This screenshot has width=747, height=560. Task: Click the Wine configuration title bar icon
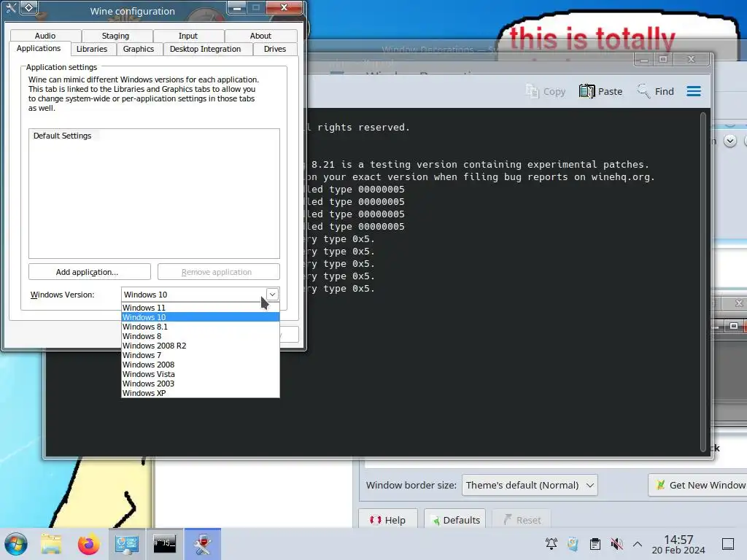pos(12,8)
